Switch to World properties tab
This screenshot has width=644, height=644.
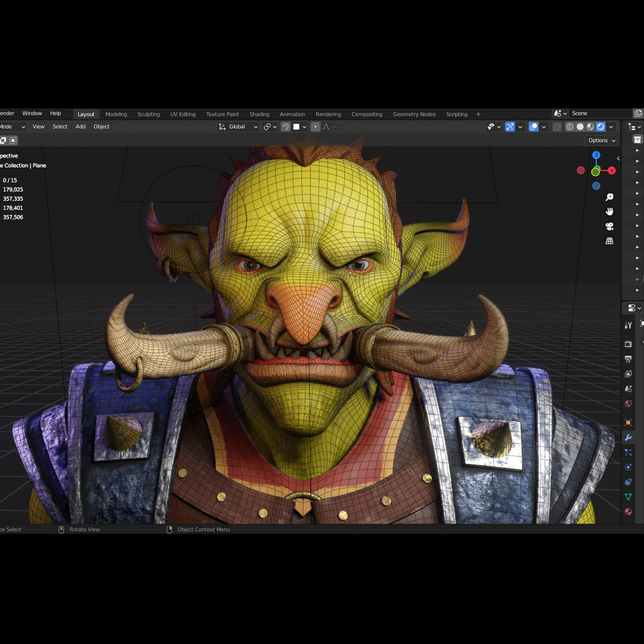point(629,404)
